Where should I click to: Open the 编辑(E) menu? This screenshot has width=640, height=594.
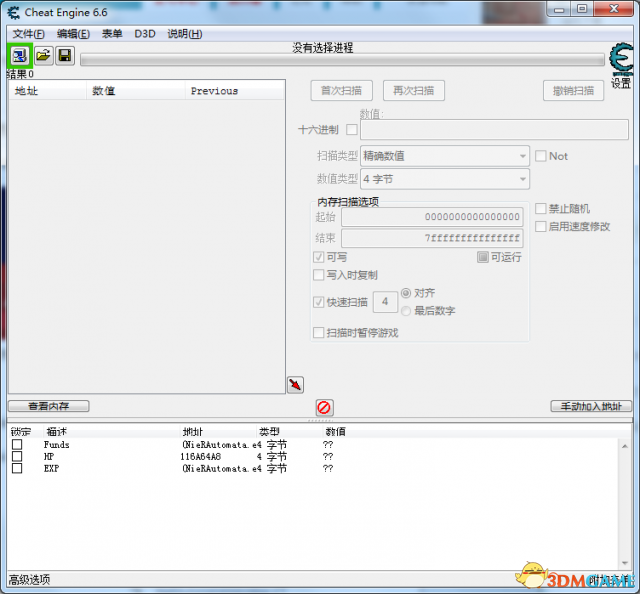pyautogui.click(x=73, y=34)
